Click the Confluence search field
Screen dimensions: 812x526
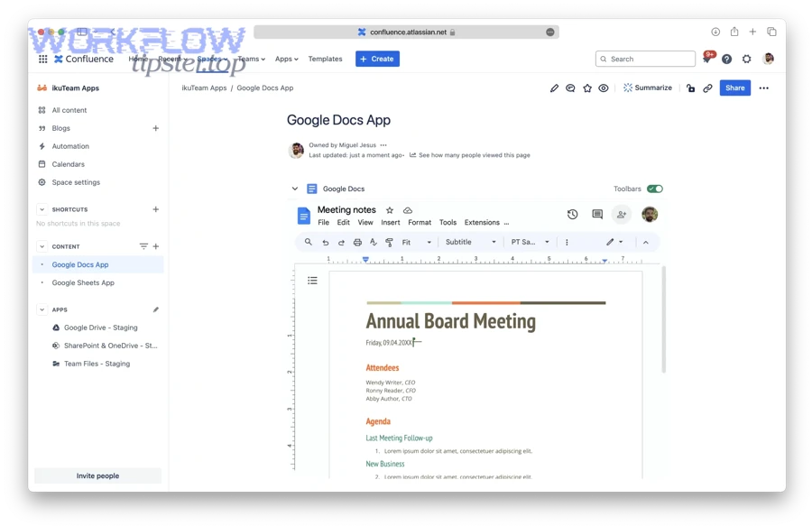pos(645,59)
